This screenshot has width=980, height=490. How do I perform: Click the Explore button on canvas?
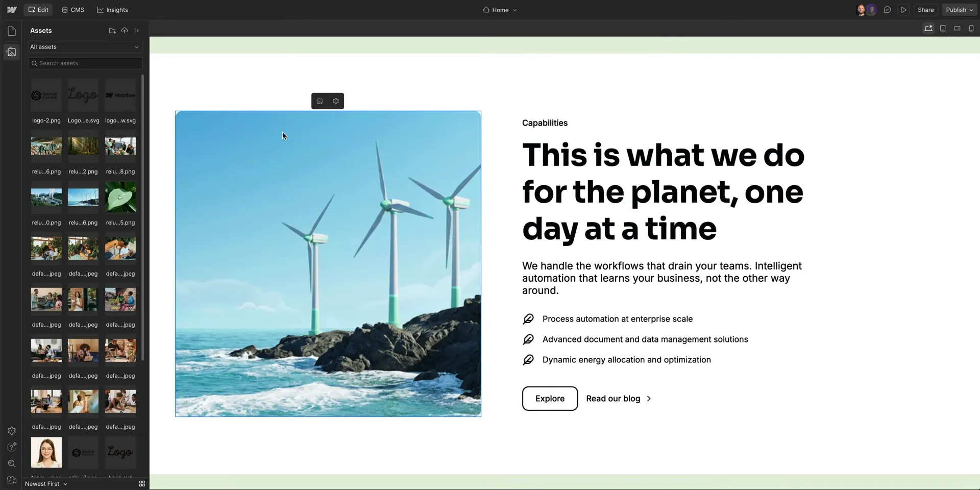click(550, 399)
